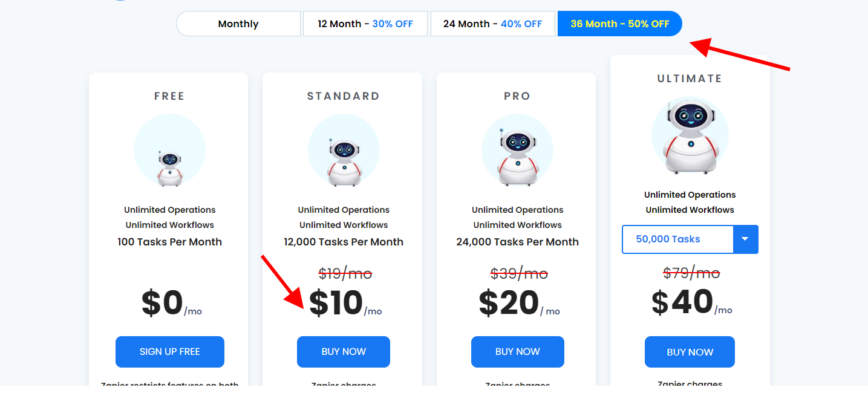
Task: Open the 50,000 Tasks dropdown arrow
Action: click(745, 239)
